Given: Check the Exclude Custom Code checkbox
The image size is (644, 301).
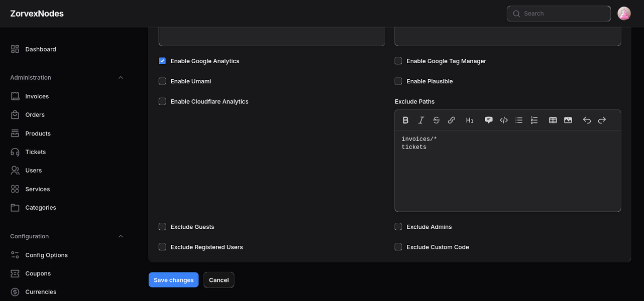Looking at the screenshot, I should [x=398, y=247].
